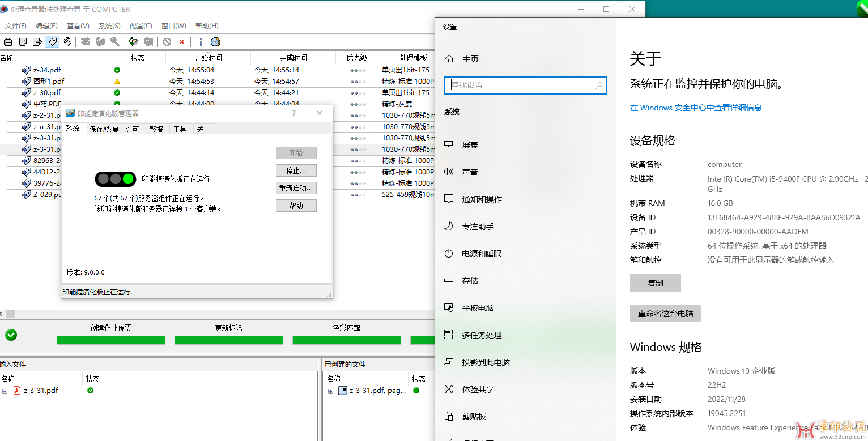Open the 编辑(E) menu
868x441 pixels.
coord(46,26)
